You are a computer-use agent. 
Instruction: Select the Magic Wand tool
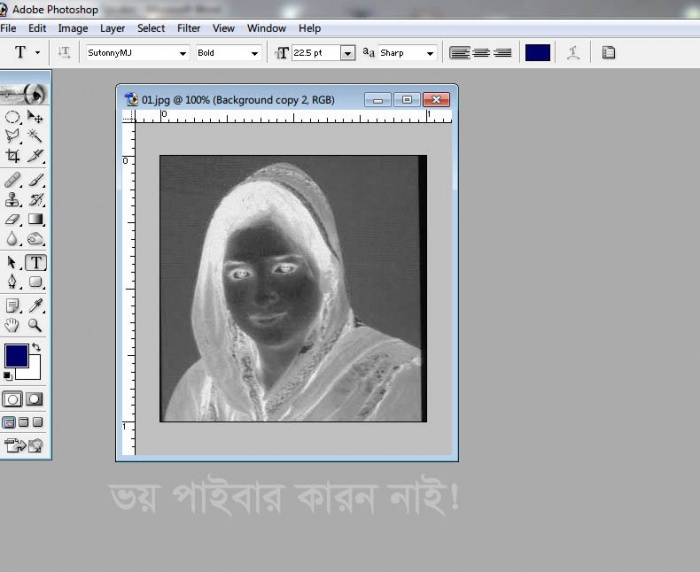pyautogui.click(x=36, y=134)
